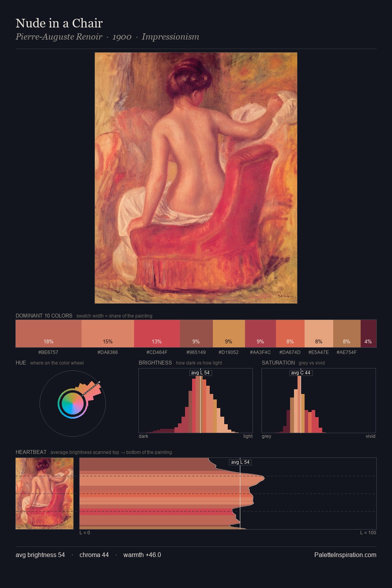Viewport: 392px width, 588px height.
Task: Click the 'HUE' section heading
Action: pos(21,363)
